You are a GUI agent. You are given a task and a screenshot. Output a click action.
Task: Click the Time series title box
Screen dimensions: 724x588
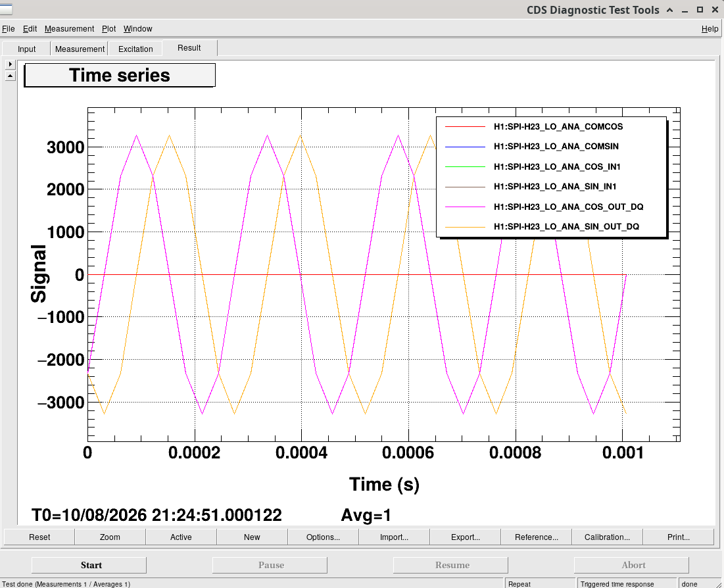click(120, 75)
